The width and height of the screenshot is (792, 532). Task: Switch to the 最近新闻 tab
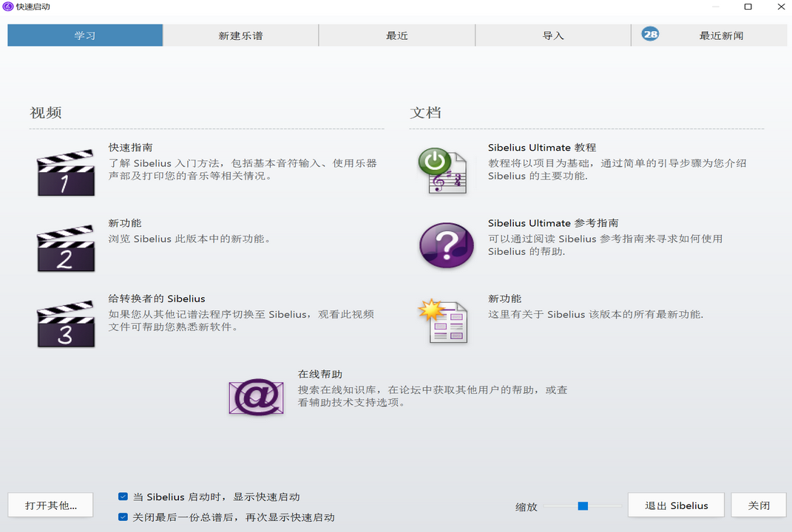tap(709, 35)
